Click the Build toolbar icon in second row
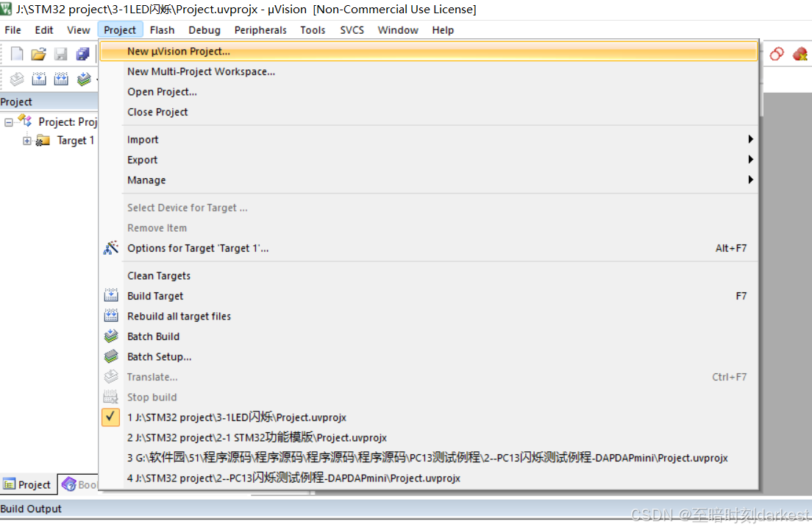The width and height of the screenshot is (812, 530). pos(40,79)
